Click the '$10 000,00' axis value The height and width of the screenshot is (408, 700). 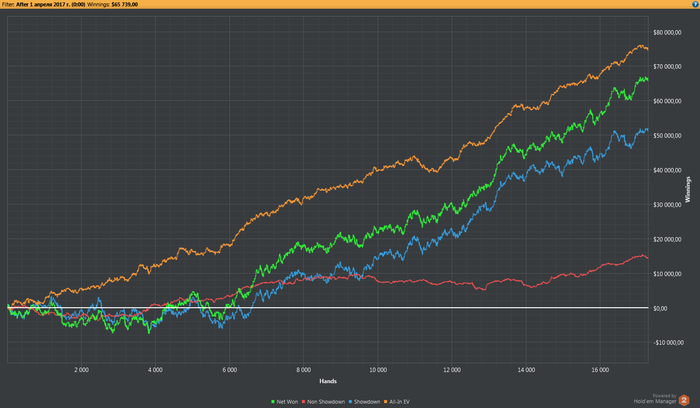667,274
